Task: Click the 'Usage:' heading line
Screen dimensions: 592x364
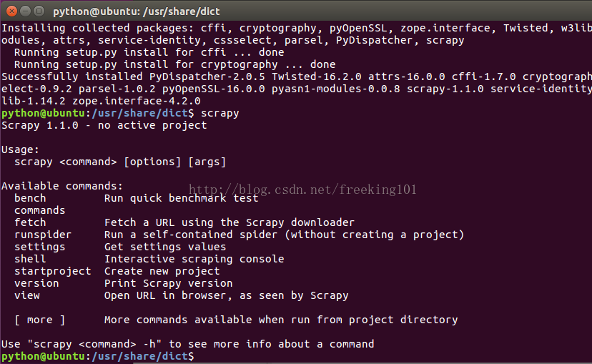Action: tap(21, 149)
